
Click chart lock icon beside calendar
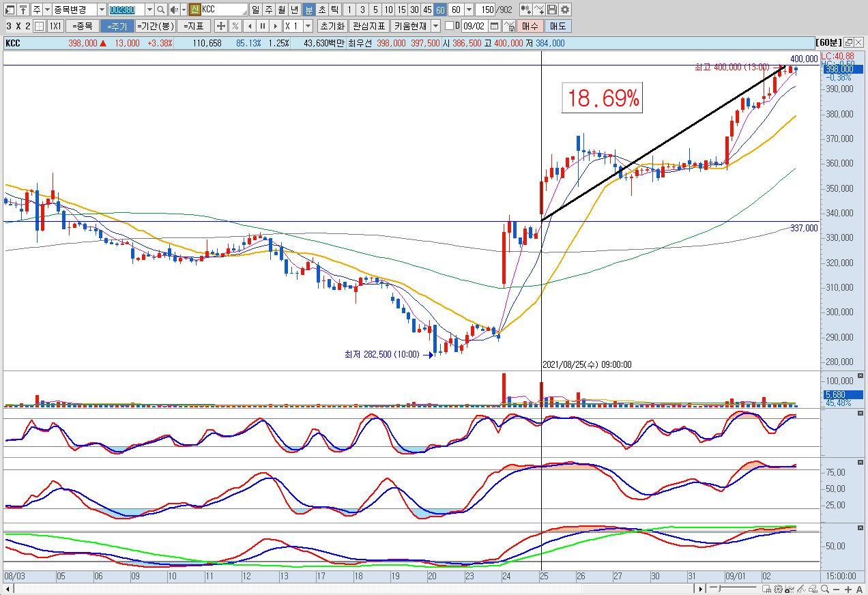509,26
